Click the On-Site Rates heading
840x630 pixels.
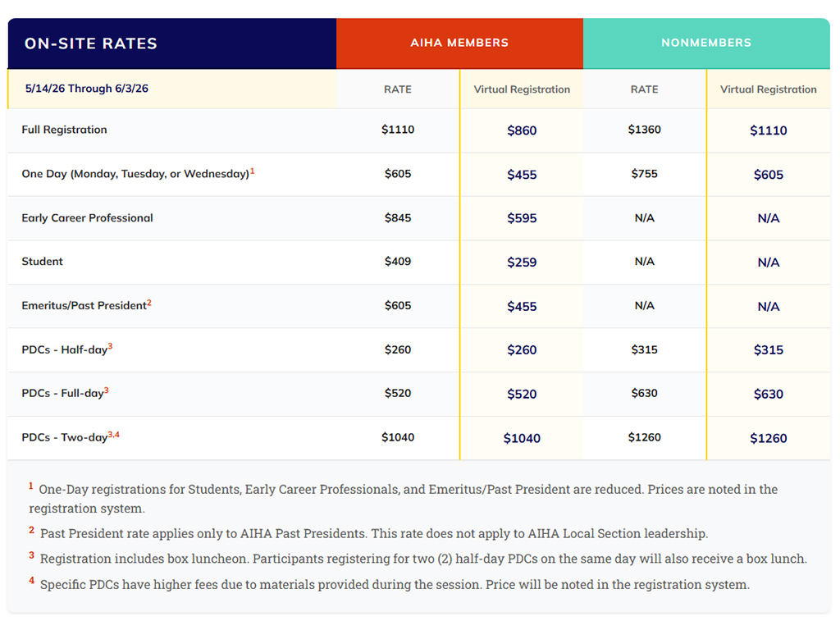[x=91, y=43]
